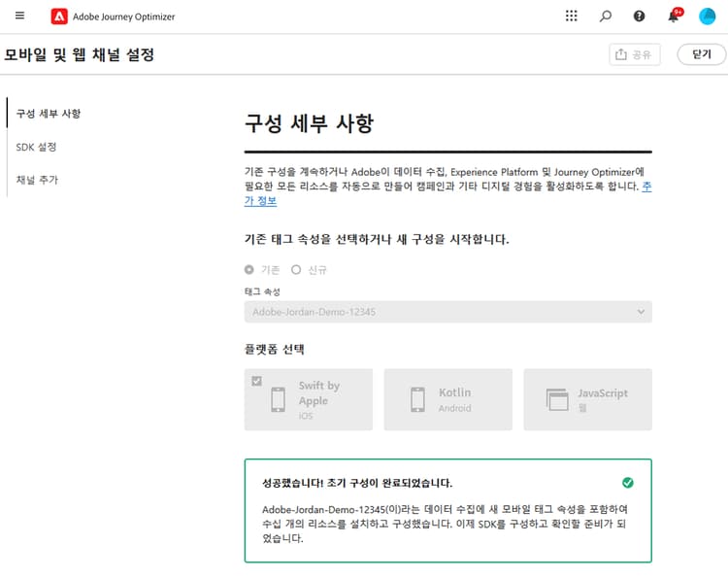Image resolution: width=728 pixels, height=578 pixels.
Task: Click the JavaScript web browser icon
Action: 557,399
